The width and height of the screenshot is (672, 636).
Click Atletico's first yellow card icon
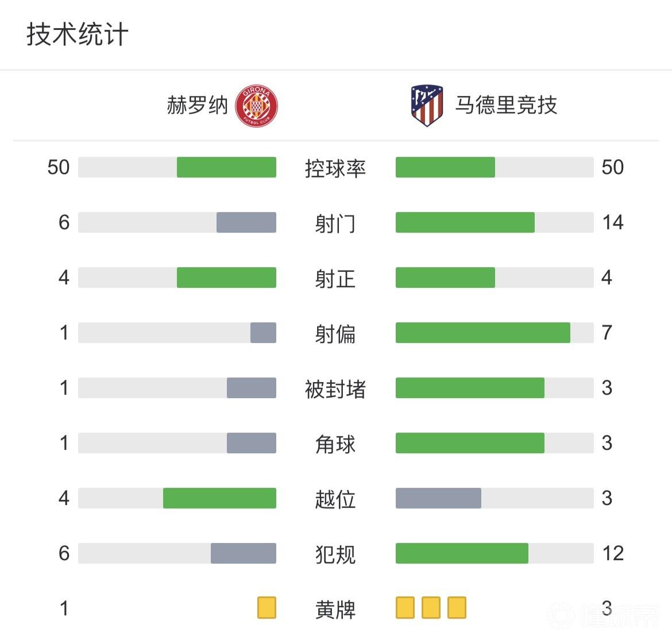405,608
